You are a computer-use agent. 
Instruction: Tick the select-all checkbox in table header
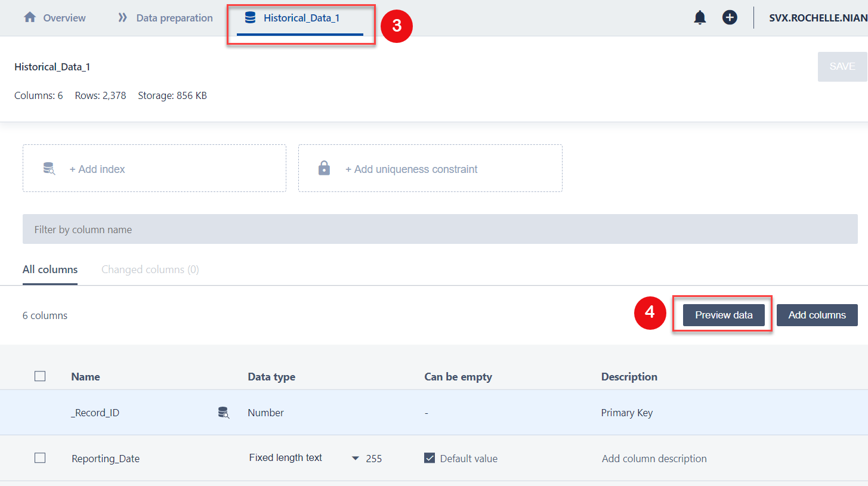pos(40,376)
